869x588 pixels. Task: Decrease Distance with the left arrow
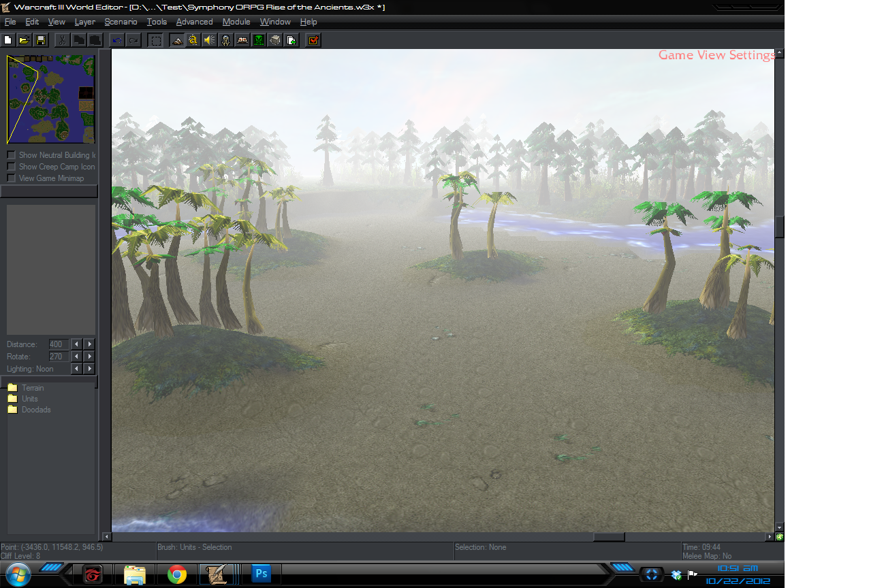pyautogui.click(x=77, y=344)
